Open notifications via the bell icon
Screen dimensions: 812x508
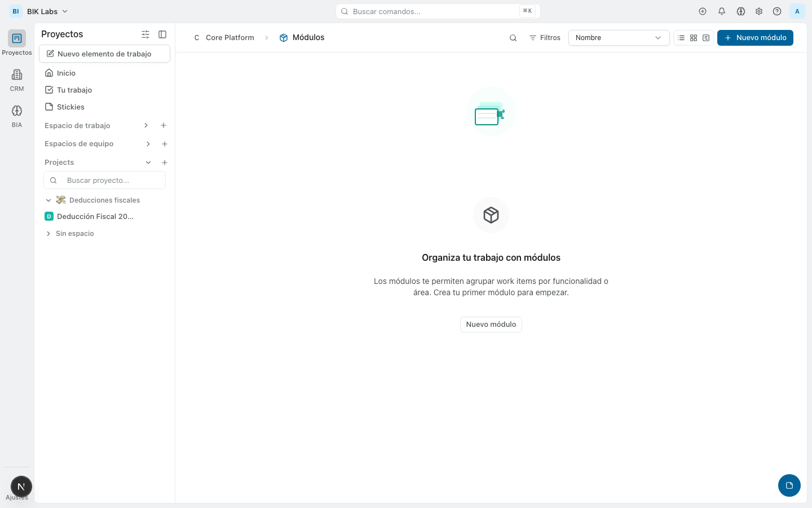coord(721,11)
